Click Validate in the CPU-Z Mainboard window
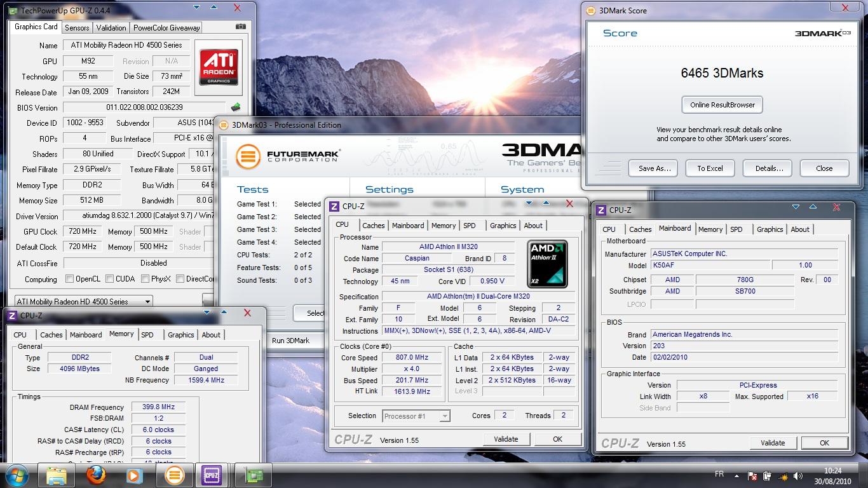The height and width of the screenshot is (488, 868). pos(773,443)
